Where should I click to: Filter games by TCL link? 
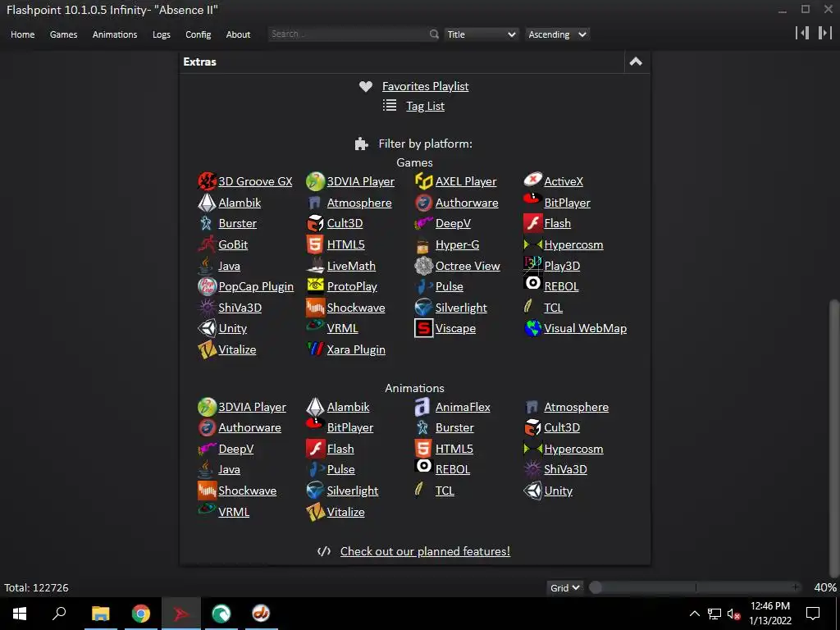(553, 308)
